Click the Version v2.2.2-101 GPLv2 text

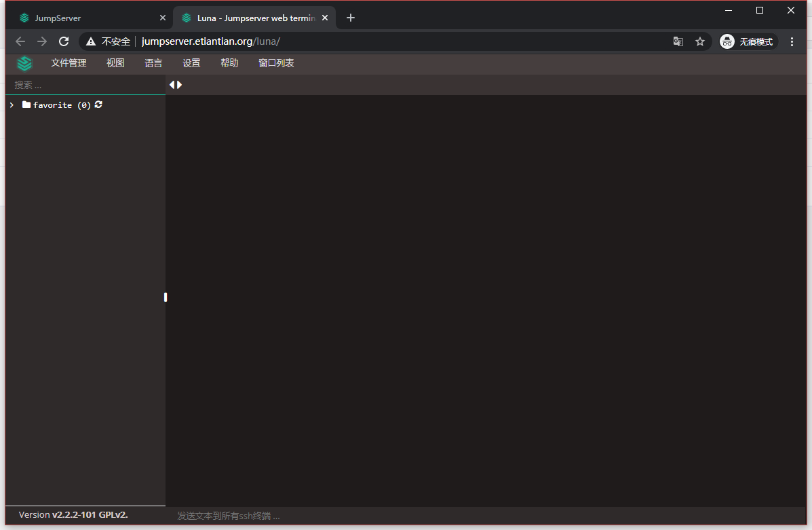click(73, 515)
